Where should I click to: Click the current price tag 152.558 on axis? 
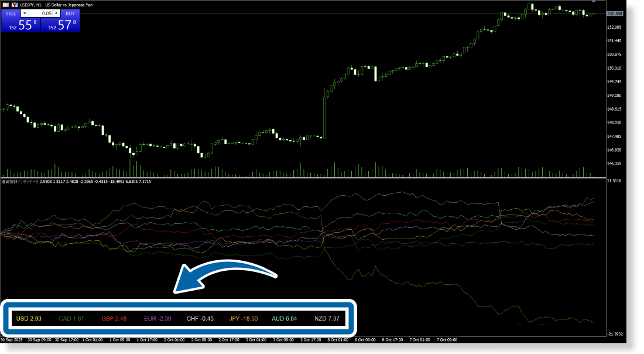point(615,13)
